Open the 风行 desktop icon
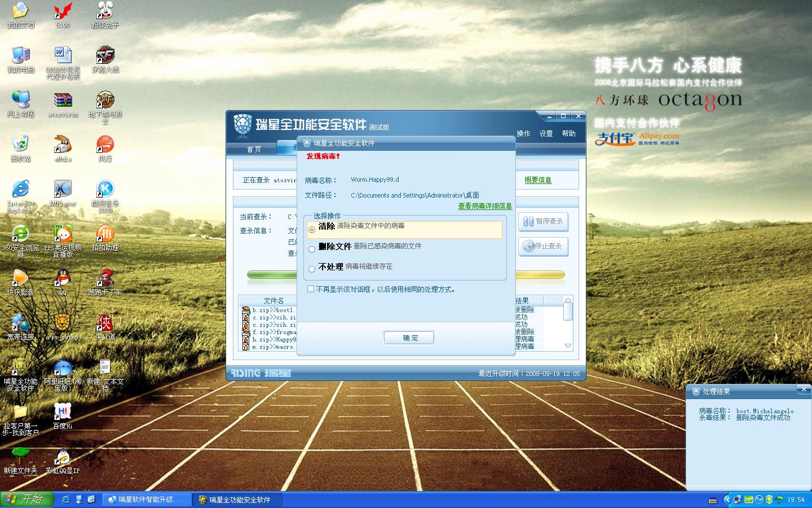Image resolution: width=812 pixels, height=508 pixels. click(105, 149)
